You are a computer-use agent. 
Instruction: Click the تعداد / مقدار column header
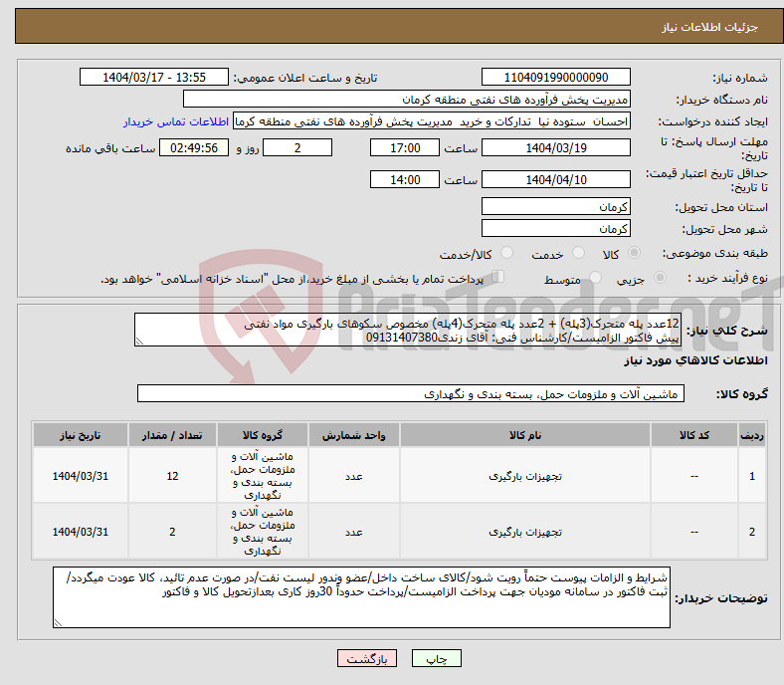[172, 435]
